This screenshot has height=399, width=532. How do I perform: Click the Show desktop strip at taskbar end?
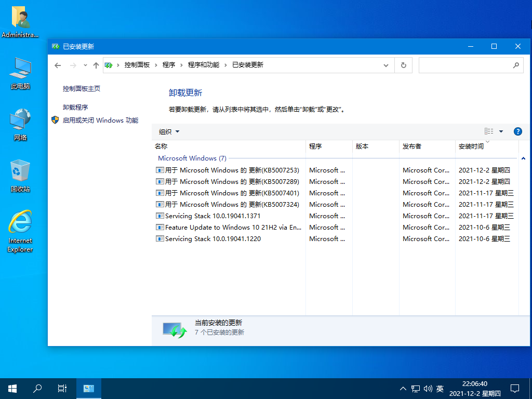coord(530,389)
